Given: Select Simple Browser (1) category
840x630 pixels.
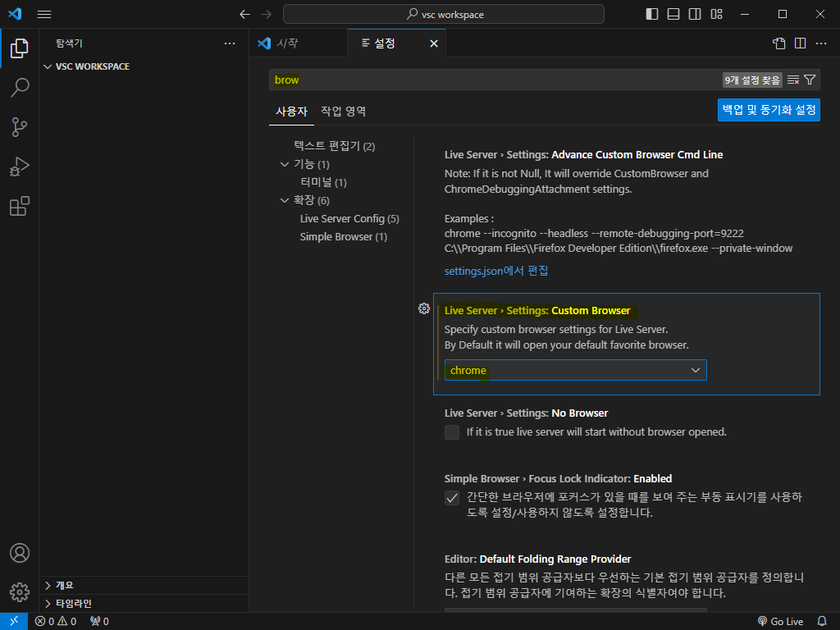Looking at the screenshot, I should coord(344,237).
